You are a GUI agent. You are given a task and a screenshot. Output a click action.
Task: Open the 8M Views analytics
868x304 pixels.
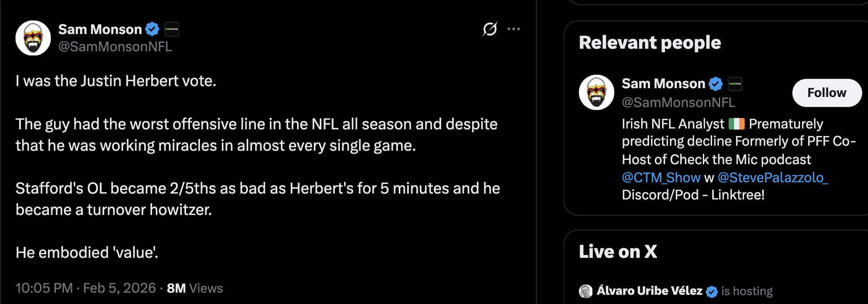click(x=195, y=288)
